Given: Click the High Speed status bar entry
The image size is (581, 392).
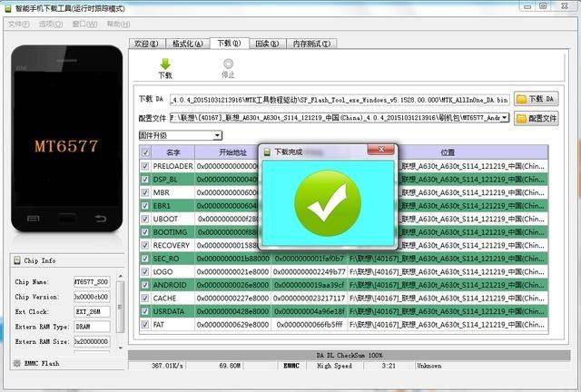Looking at the screenshot, I should click(x=334, y=366).
